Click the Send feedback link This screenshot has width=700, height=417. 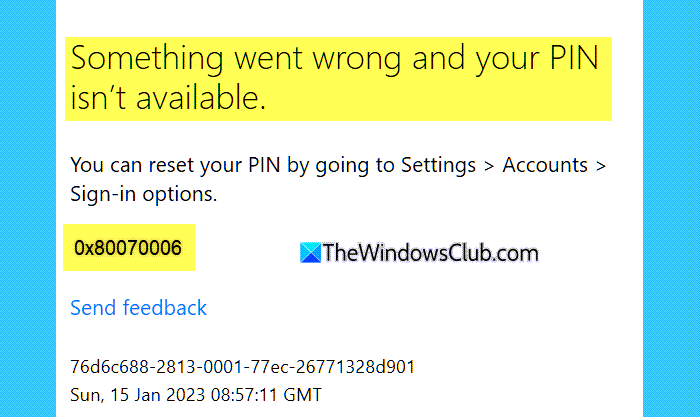(x=138, y=308)
